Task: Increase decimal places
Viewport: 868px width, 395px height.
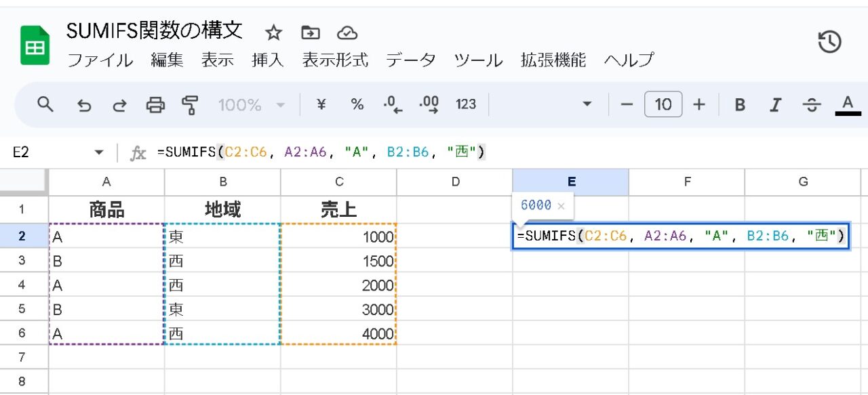Action: (x=429, y=104)
